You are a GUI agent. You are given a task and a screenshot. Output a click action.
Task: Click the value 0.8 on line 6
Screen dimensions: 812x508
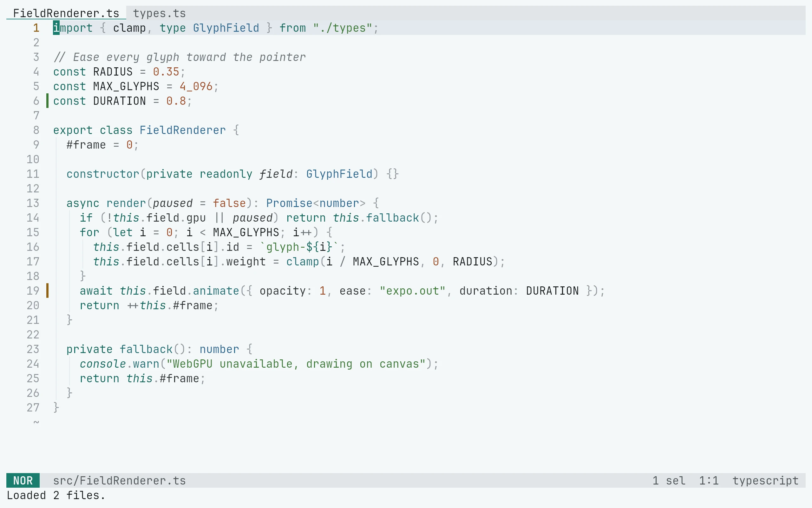pyautogui.click(x=176, y=101)
